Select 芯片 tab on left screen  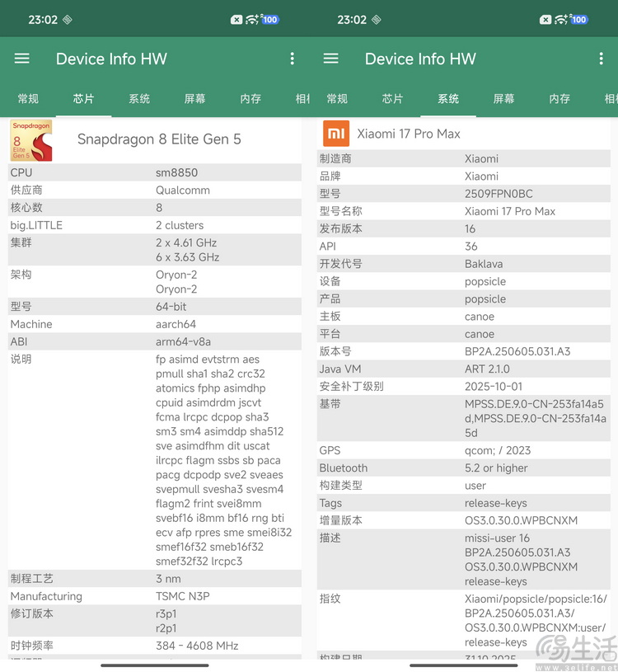(83, 99)
